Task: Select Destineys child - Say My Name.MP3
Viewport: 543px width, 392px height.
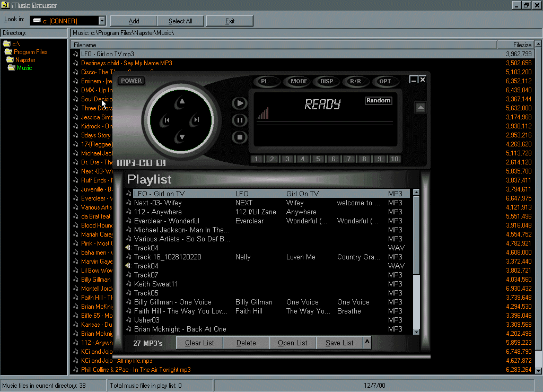Action: click(303, 63)
